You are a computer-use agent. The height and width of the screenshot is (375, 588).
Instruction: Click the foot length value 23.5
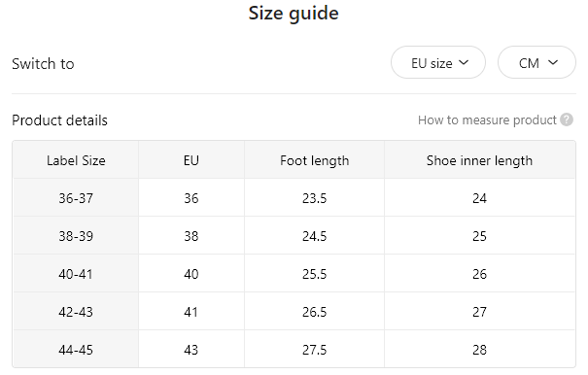(x=314, y=198)
